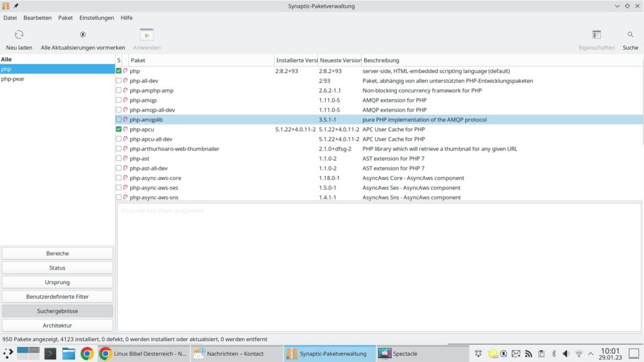
Task: Open the clock showing 10:01
Action: [x=610, y=353]
